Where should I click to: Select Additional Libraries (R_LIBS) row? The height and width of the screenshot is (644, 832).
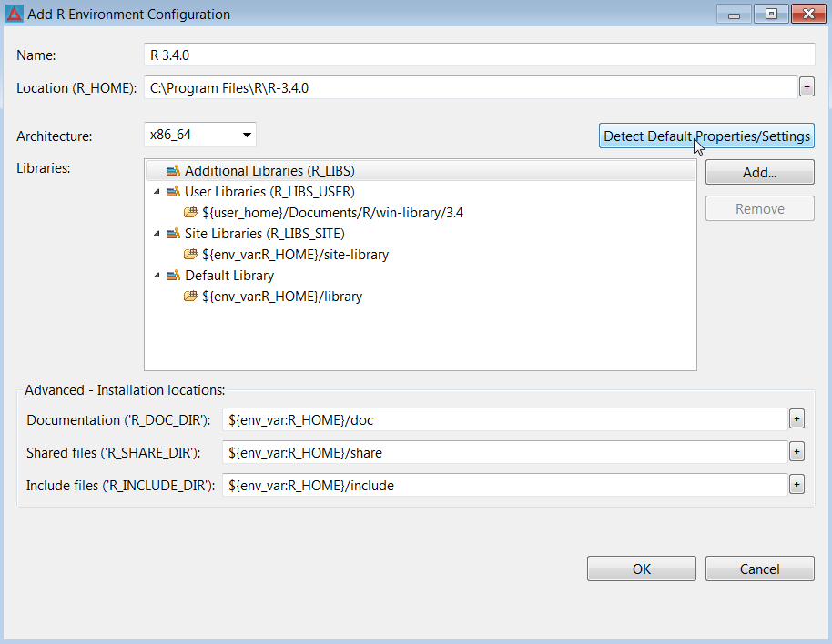coord(421,171)
